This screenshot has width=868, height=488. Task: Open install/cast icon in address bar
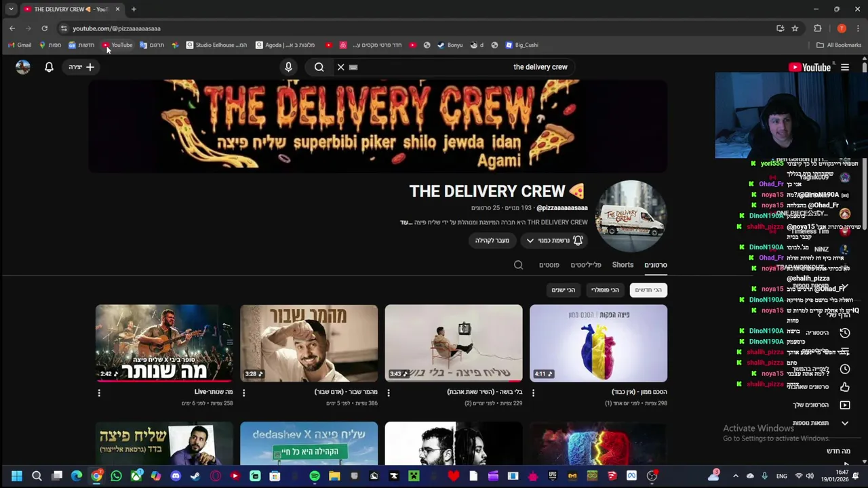tap(780, 28)
